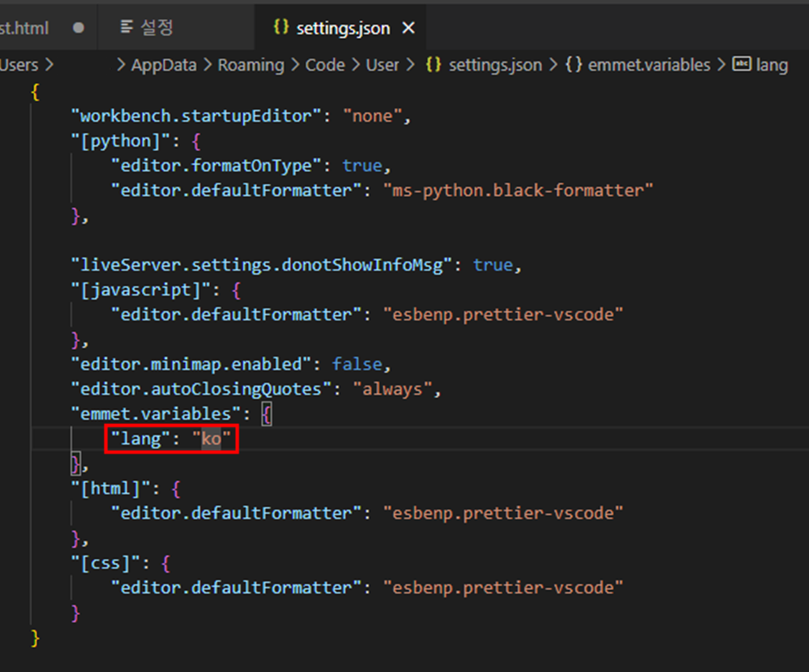This screenshot has width=809, height=672.
Task: Switch to the st.html tab
Action: [x=26, y=27]
